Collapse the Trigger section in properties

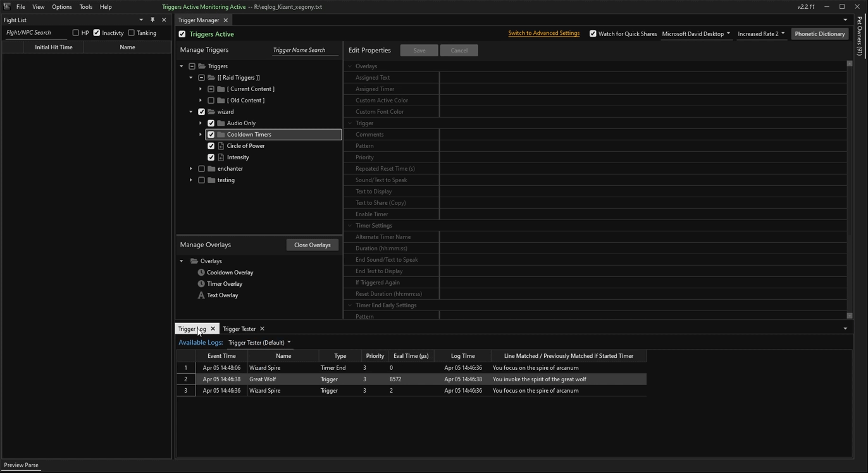point(350,123)
